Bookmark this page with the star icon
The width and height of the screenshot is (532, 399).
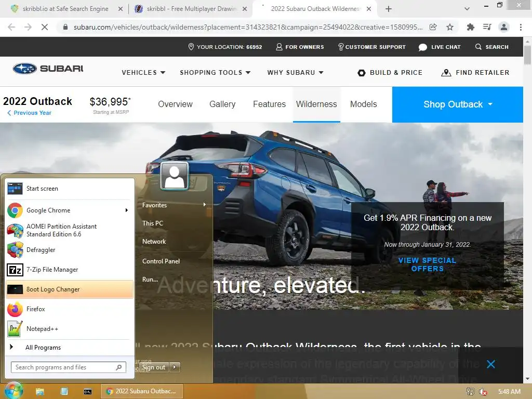(450, 27)
